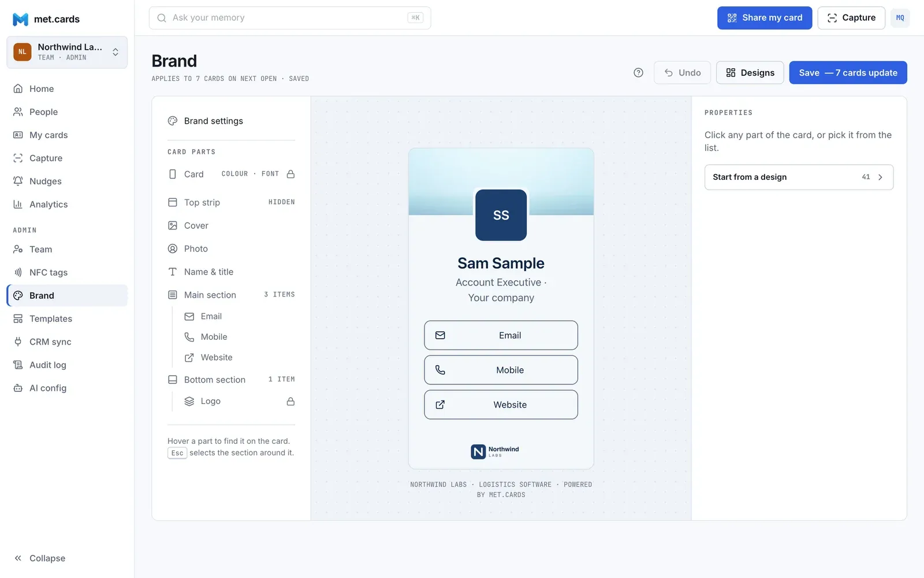Open the Start from a design list
The height and width of the screenshot is (578, 924).
click(799, 177)
